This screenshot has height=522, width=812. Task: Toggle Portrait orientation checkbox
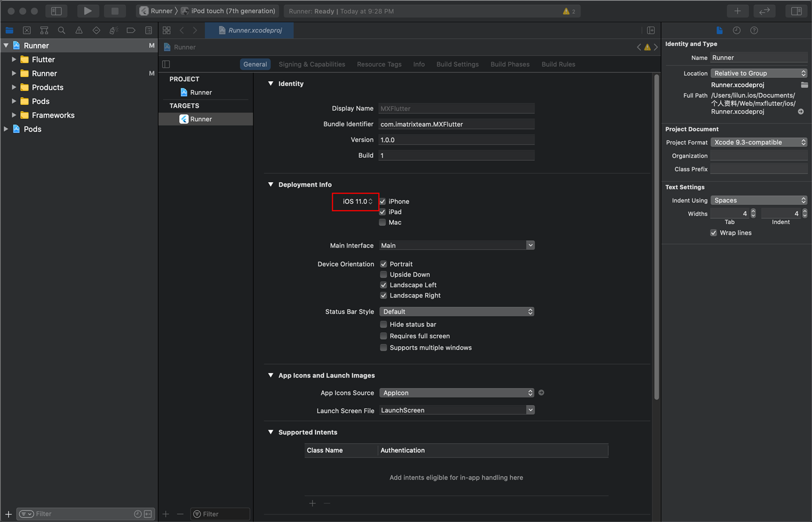383,264
